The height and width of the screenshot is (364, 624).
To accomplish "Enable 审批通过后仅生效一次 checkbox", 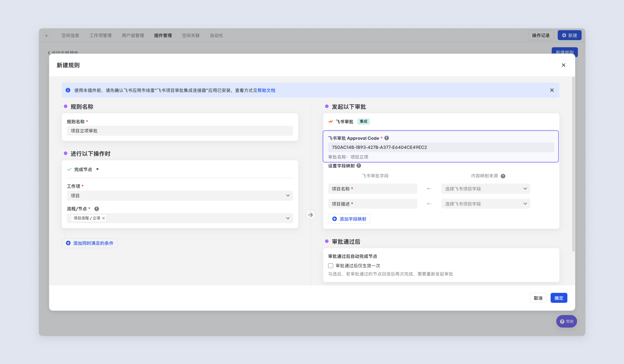I will (x=331, y=266).
